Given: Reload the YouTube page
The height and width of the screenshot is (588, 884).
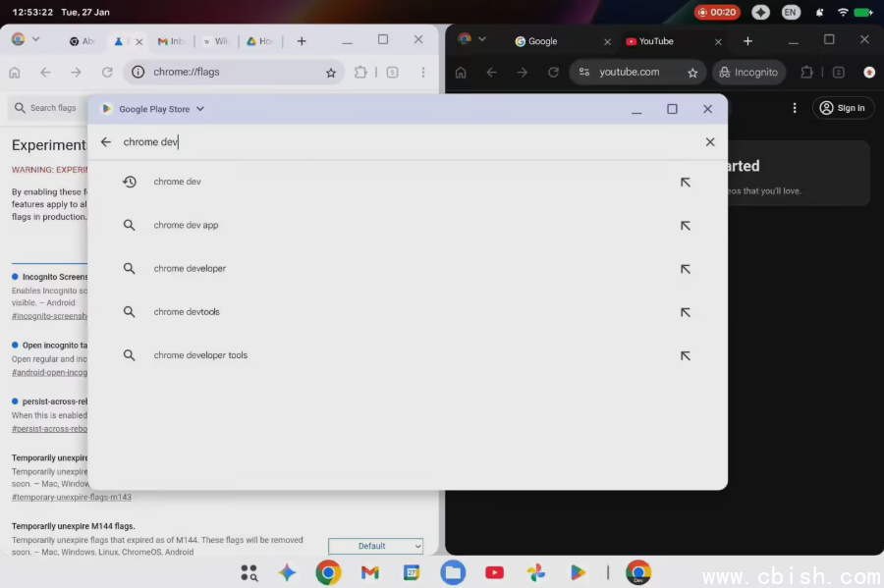Looking at the screenshot, I should click(553, 73).
